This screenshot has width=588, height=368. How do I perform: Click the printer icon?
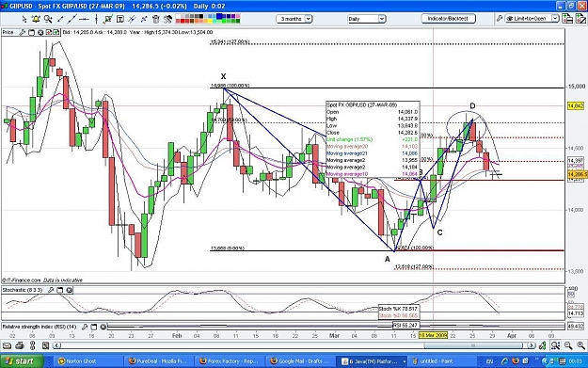point(20,345)
